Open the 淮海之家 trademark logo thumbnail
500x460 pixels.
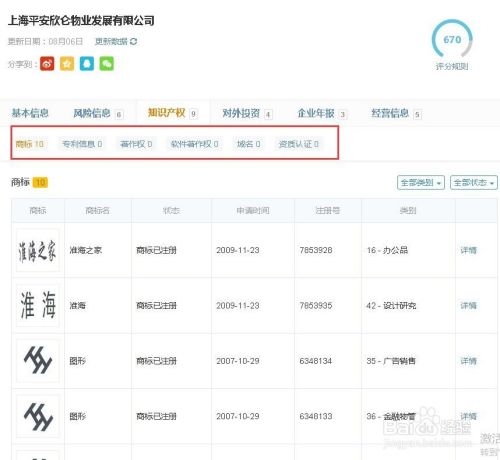click(38, 250)
